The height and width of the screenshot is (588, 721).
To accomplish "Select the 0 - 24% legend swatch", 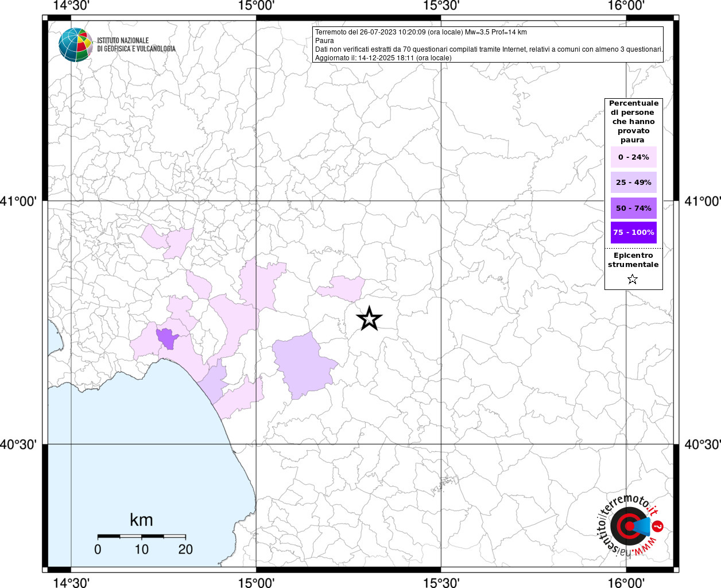I will coord(634,157).
